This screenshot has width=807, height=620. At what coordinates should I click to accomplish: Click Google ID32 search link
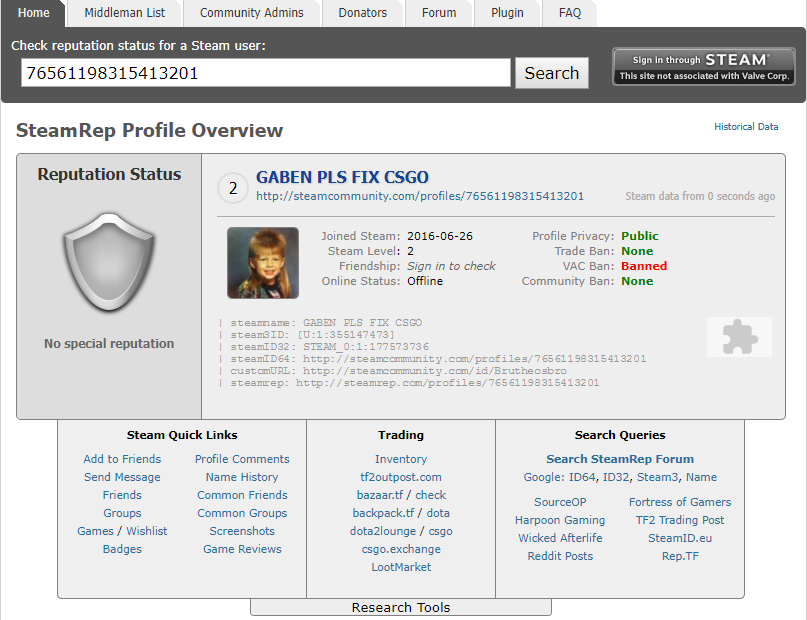pyautogui.click(x=616, y=477)
